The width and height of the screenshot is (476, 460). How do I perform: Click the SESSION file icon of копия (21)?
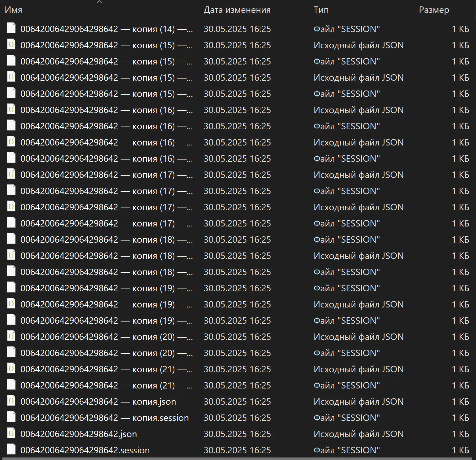click(11, 385)
